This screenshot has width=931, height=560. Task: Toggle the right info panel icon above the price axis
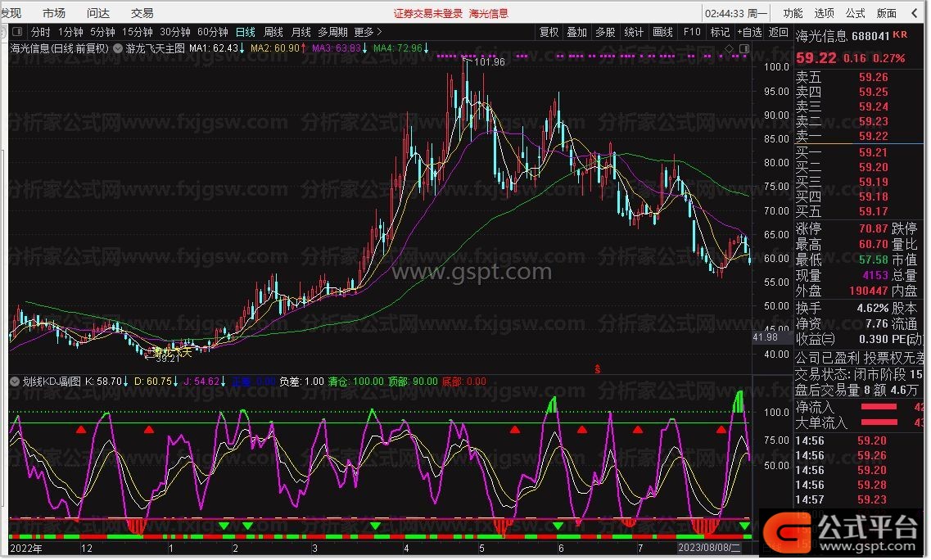(x=744, y=48)
